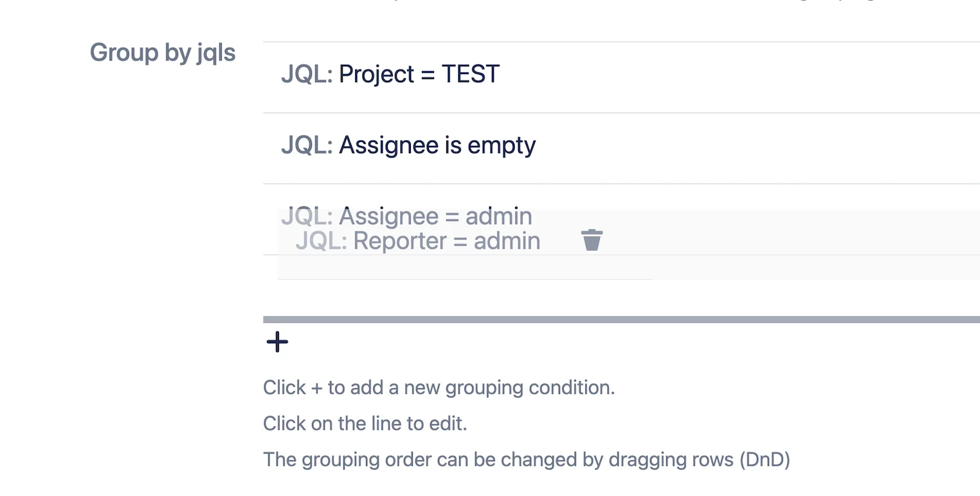980x496 pixels.
Task: Edit the Project = TEST JQL line
Action: pyautogui.click(x=621, y=77)
